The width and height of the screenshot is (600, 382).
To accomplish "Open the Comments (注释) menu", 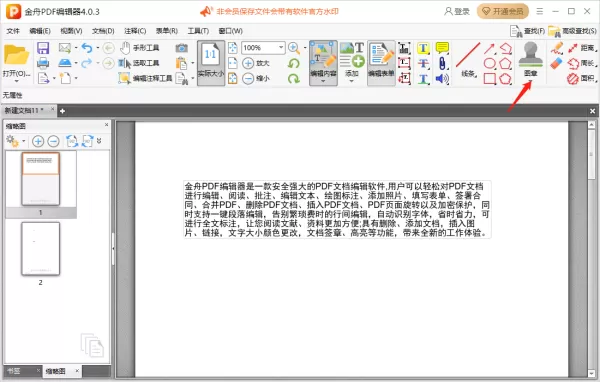I will pos(135,31).
